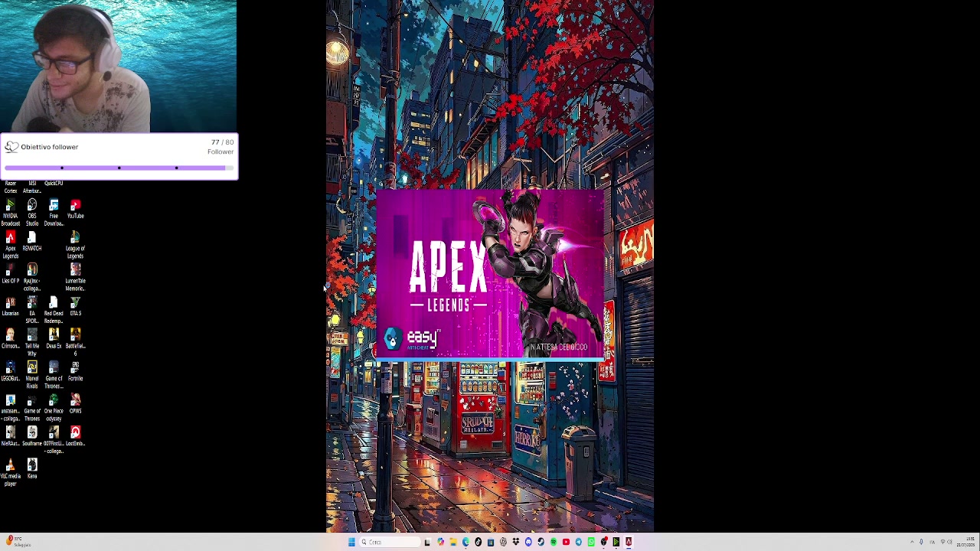
Task: Open the NVIDIA Broadcast desktop shortcut
Action: click(10, 213)
